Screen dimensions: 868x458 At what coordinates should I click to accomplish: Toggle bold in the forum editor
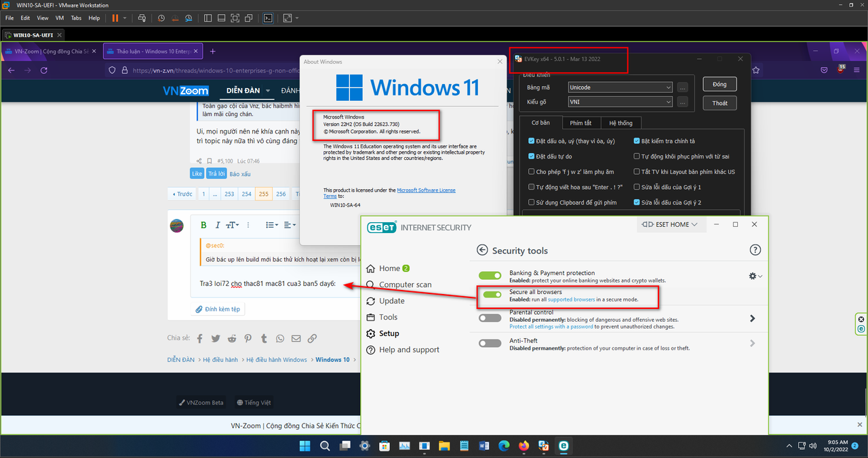tap(203, 225)
